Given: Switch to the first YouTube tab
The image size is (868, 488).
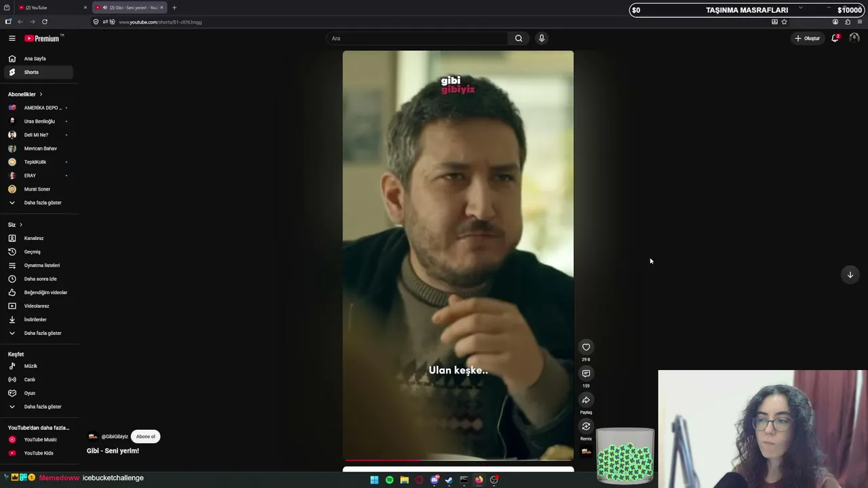Looking at the screenshot, I should [x=52, y=7].
